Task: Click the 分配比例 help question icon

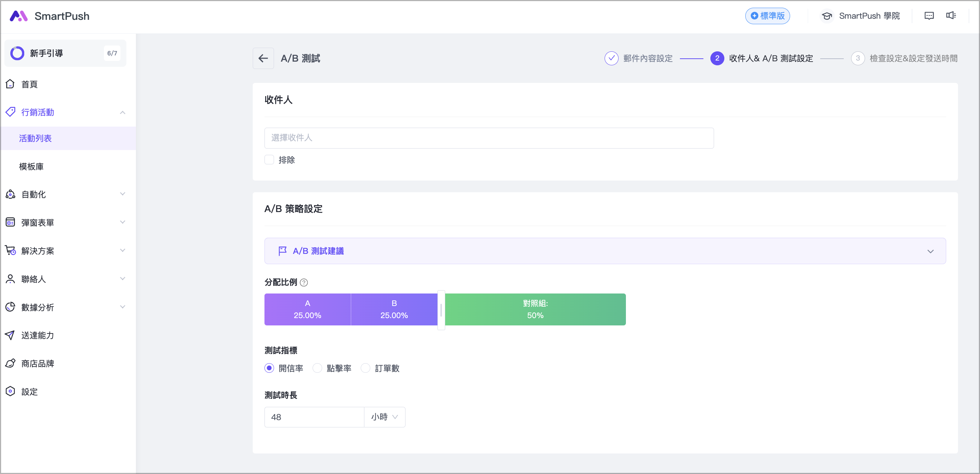Action: click(x=303, y=282)
